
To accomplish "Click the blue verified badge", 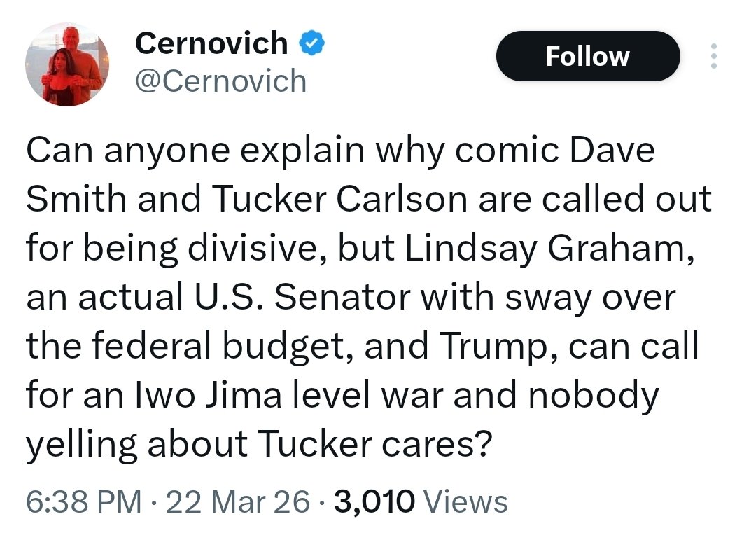I will (311, 43).
